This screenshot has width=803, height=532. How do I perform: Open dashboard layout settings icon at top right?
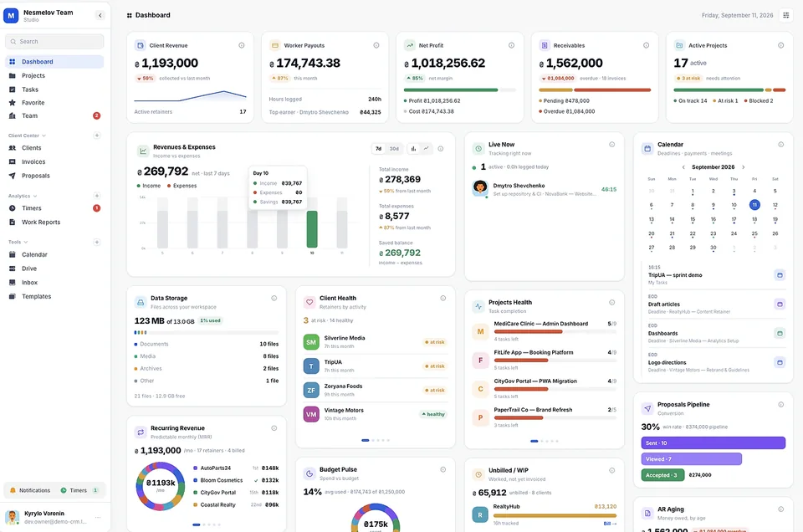point(785,15)
